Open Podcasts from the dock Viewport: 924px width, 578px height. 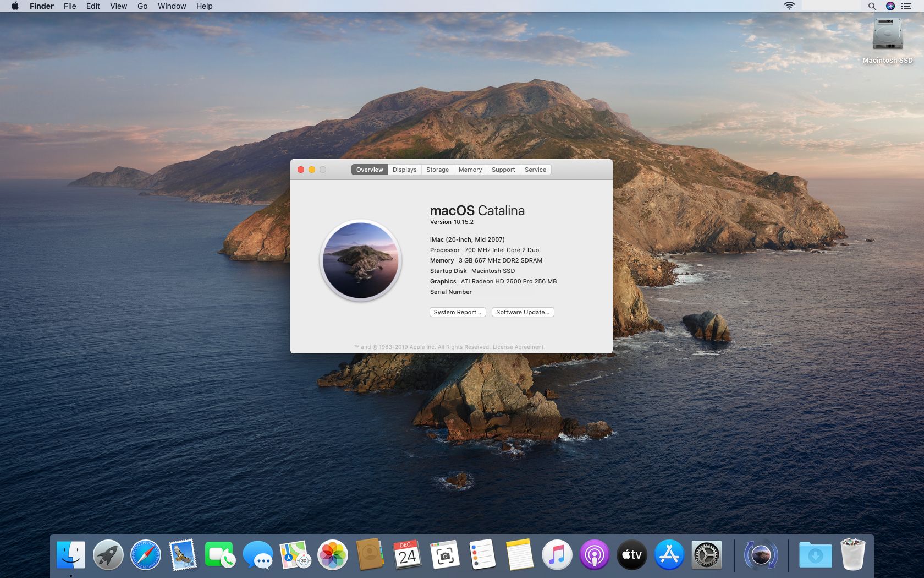594,555
